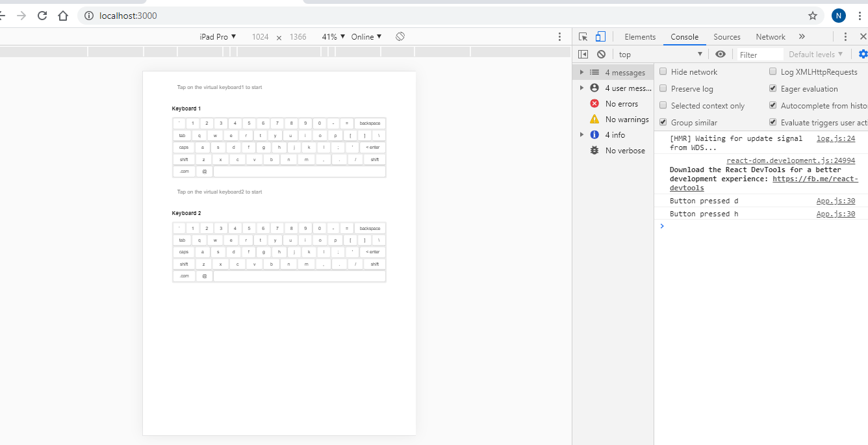
Task: Open react-dom.development.js:24994 source link
Action: click(791, 160)
